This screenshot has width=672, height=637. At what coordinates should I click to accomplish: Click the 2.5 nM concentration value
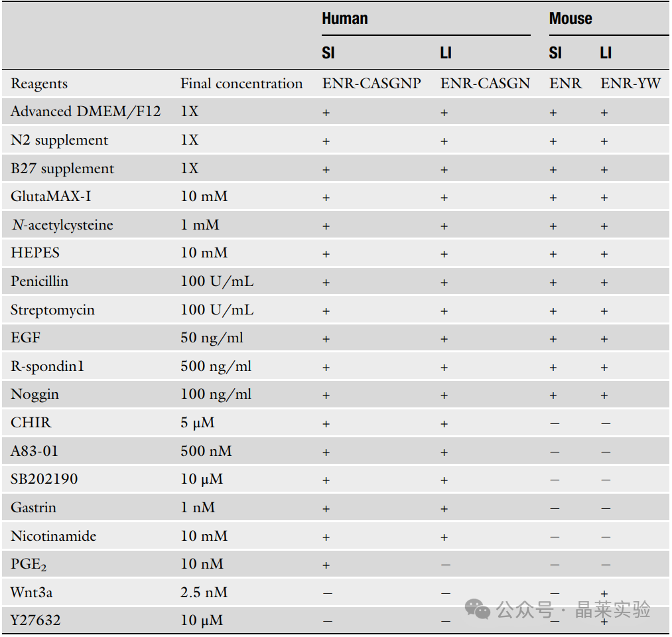[204, 593]
